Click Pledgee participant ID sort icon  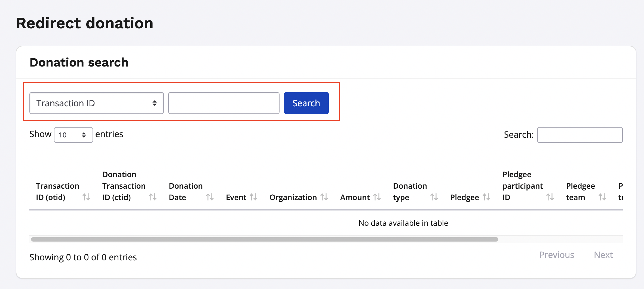550,197
